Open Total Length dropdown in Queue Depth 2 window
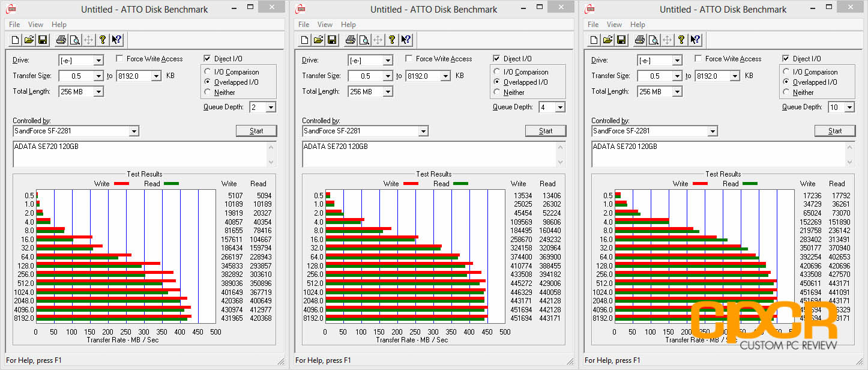The height and width of the screenshot is (370, 868). coord(98,91)
